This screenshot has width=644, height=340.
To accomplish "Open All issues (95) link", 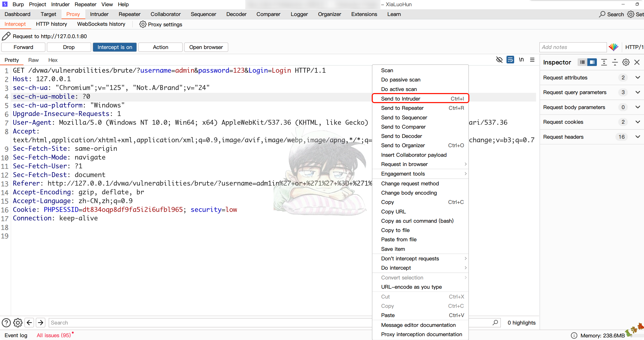I will click(x=54, y=335).
